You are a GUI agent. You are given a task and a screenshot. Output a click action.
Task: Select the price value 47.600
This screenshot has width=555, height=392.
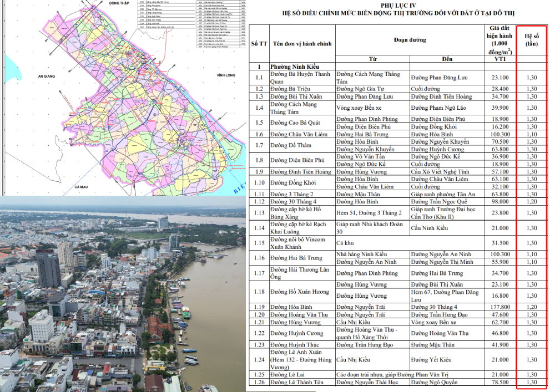coord(500,314)
